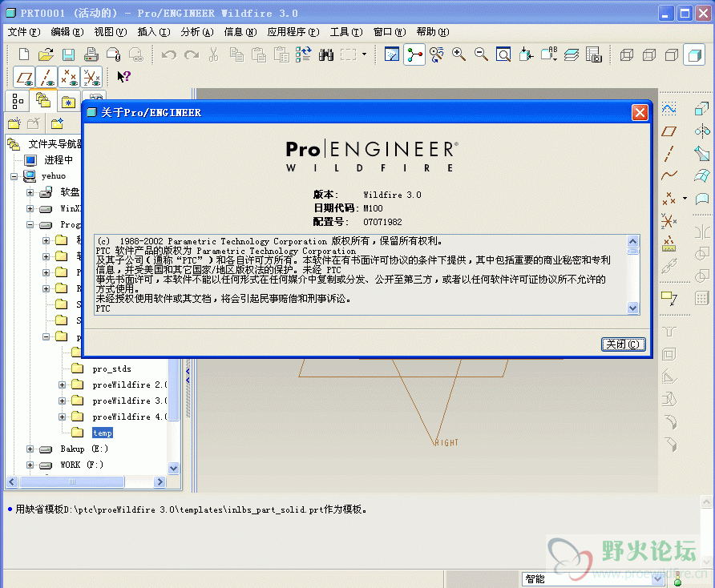Open the 分析(A) menu
Image resolution: width=715 pixels, height=588 pixels.
click(197, 32)
